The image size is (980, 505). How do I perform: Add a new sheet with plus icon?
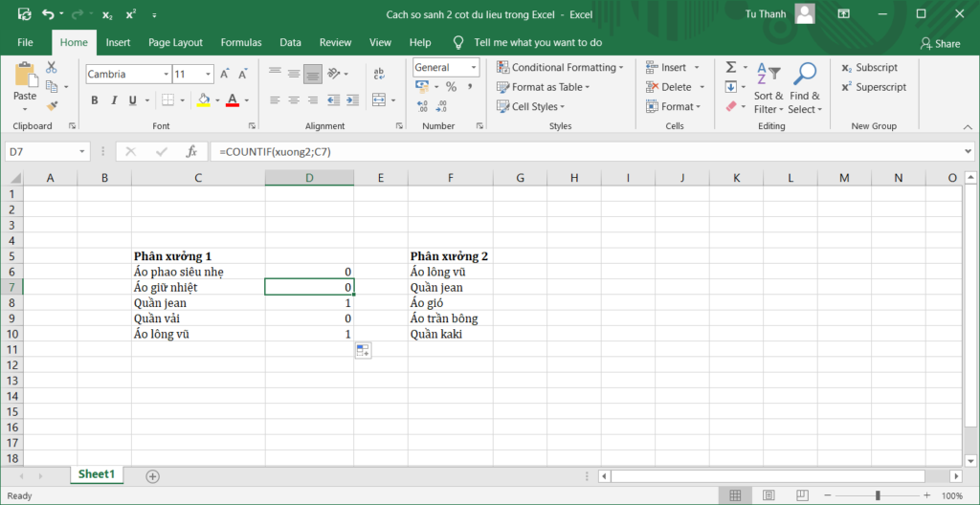point(152,475)
